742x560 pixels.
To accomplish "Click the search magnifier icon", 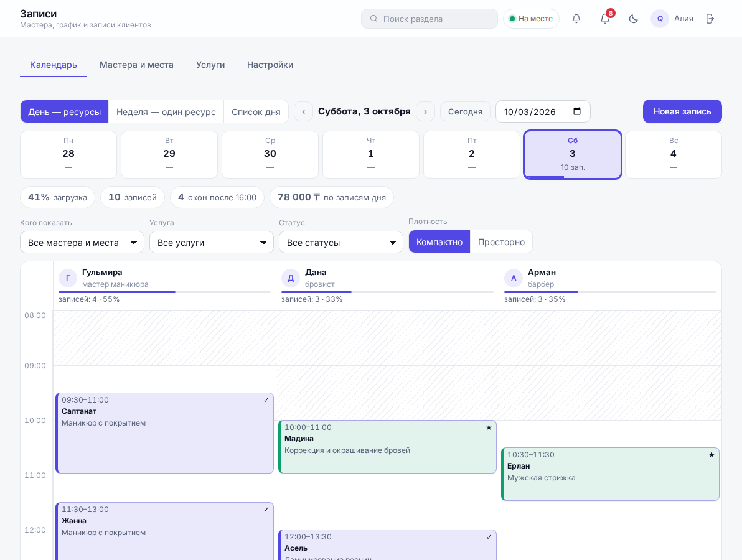I will pos(374,19).
